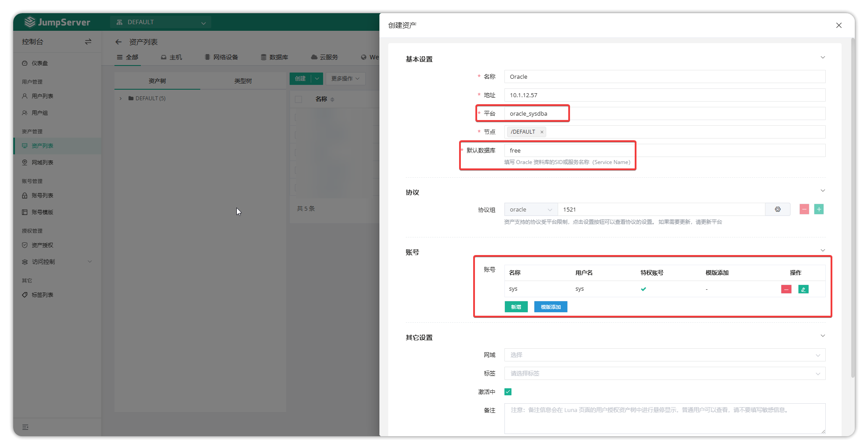Open the 数据库 tab
The width and height of the screenshot is (868, 445).
pyautogui.click(x=274, y=57)
